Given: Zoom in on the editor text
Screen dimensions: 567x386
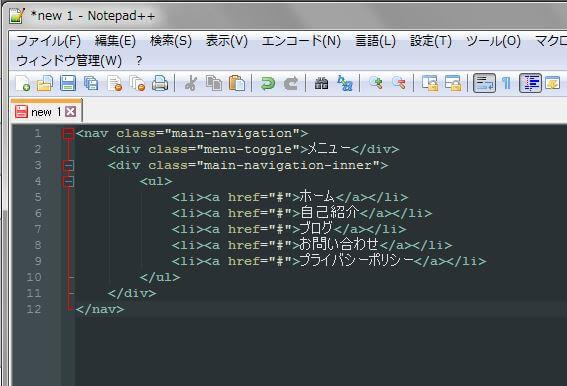Looking at the screenshot, I should (376, 83).
